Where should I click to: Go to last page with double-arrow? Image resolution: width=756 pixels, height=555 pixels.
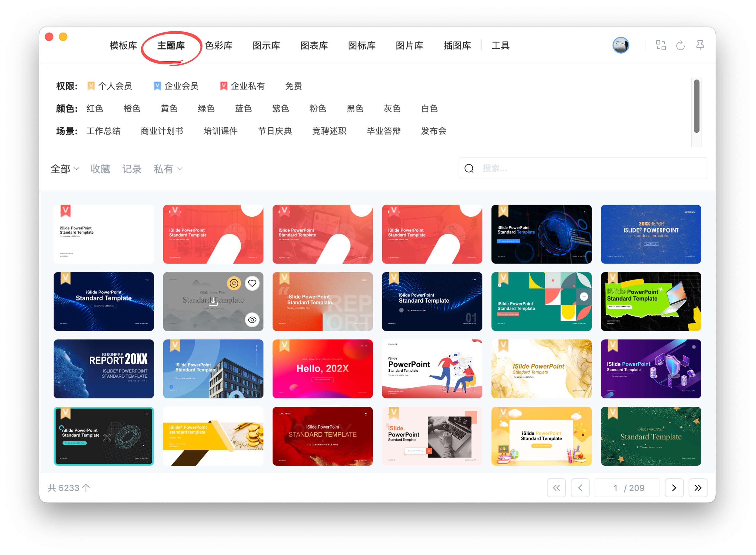(x=698, y=488)
